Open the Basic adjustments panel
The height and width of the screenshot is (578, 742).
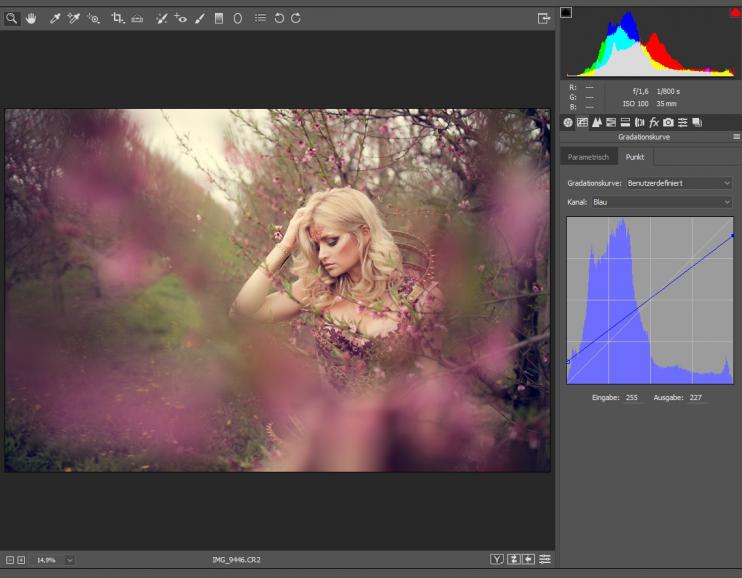pos(568,123)
